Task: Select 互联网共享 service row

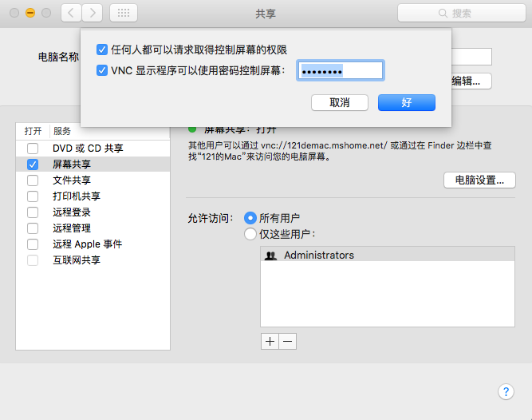Action: click(93, 260)
